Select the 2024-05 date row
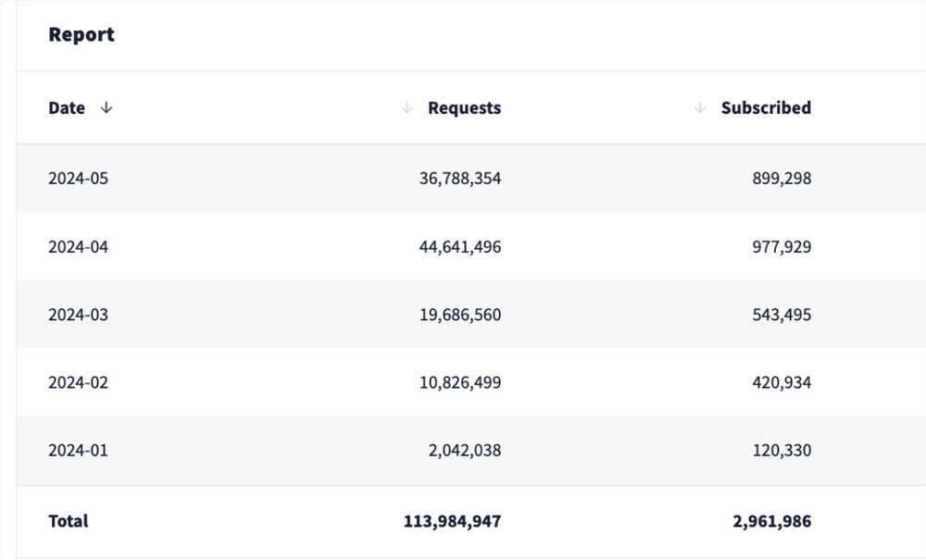 pyautogui.click(x=79, y=179)
